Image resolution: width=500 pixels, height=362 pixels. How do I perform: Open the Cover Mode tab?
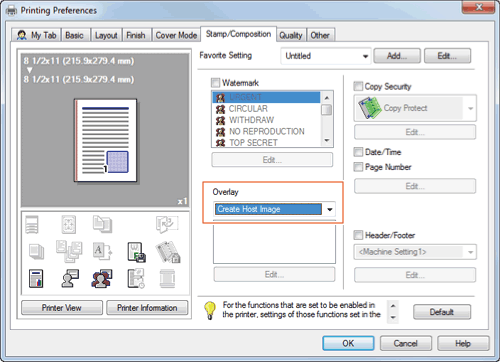point(176,35)
